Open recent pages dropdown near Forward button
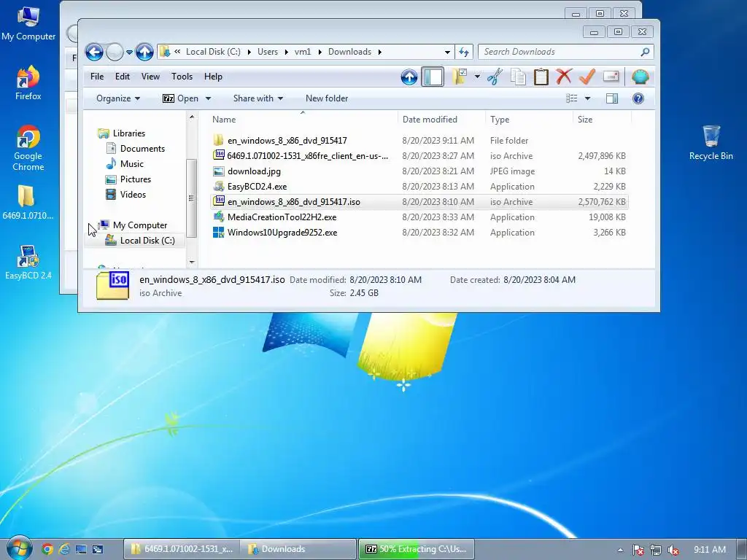Image resolution: width=747 pixels, height=560 pixels. point(129,52)
